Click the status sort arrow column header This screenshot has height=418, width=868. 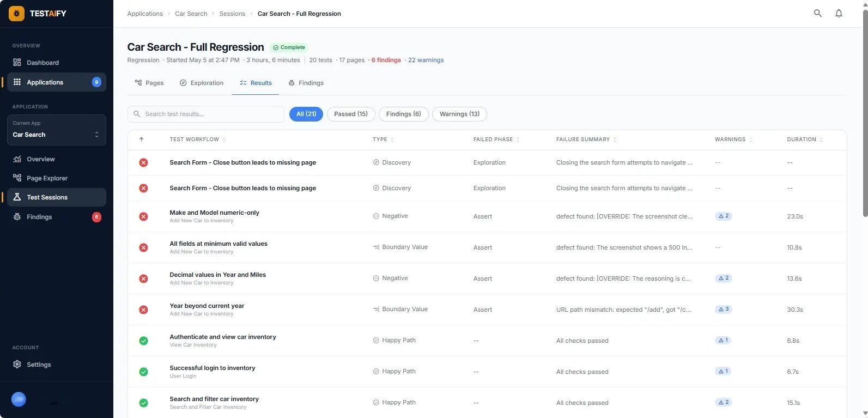pos(142,140)
